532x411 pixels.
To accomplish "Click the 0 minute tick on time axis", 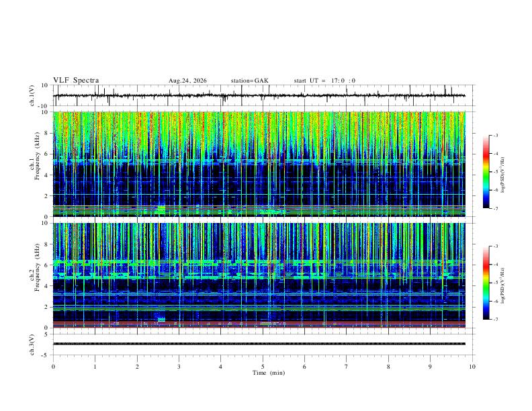I will (53, 367).
